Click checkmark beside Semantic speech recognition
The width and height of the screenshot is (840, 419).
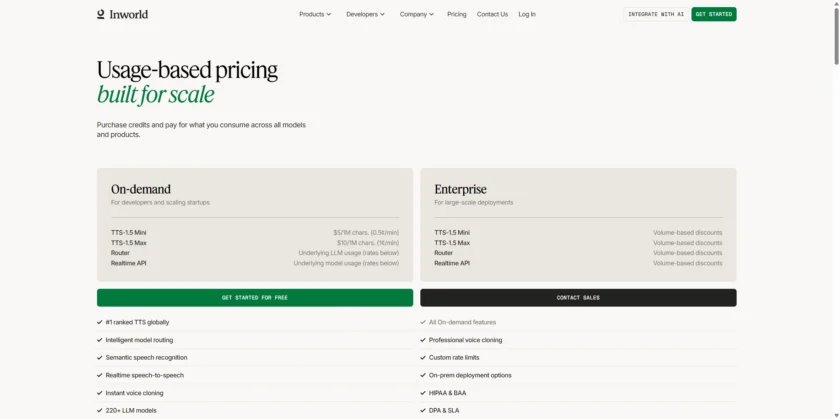pos(100,357)
